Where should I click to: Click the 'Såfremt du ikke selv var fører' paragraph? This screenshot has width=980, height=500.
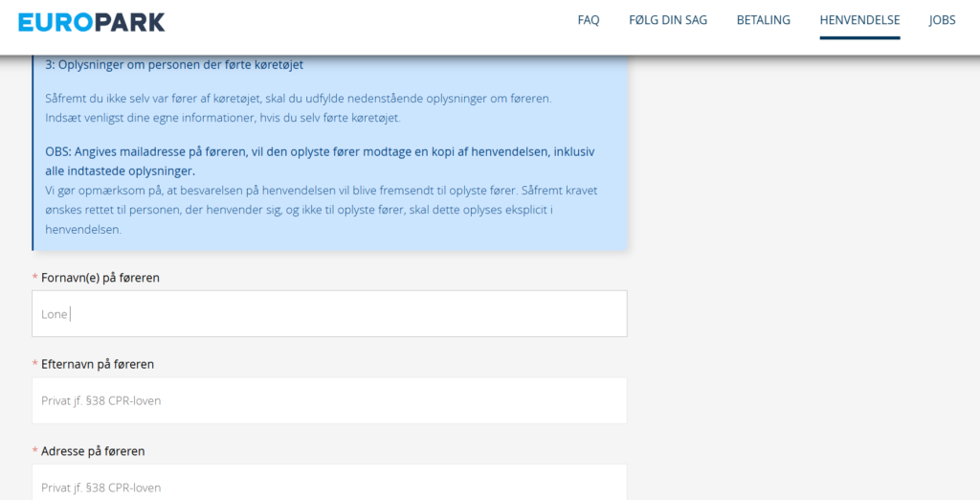298,99
